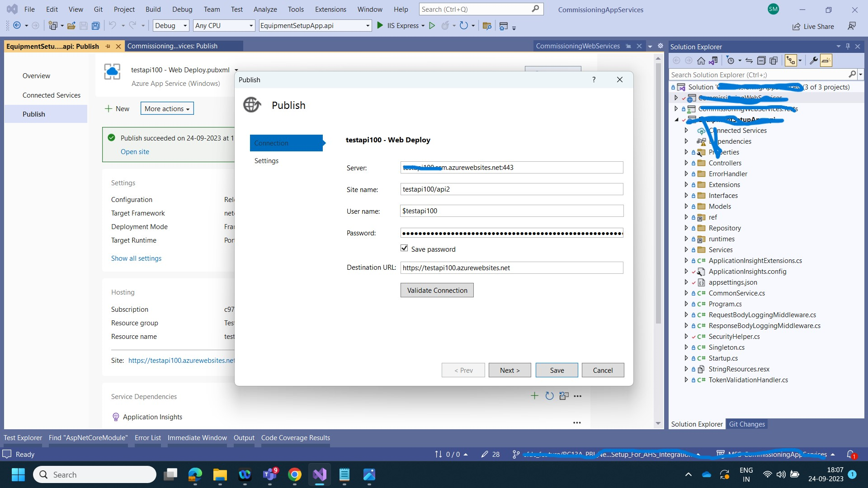
Task: Click Collapse All icon in Solution Explorer
Action: [x=761, y=61]
